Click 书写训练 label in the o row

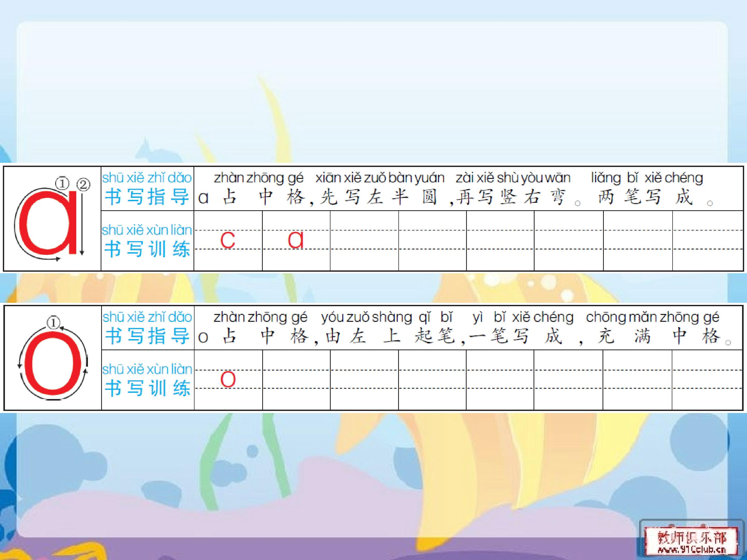tap(147, 388)
